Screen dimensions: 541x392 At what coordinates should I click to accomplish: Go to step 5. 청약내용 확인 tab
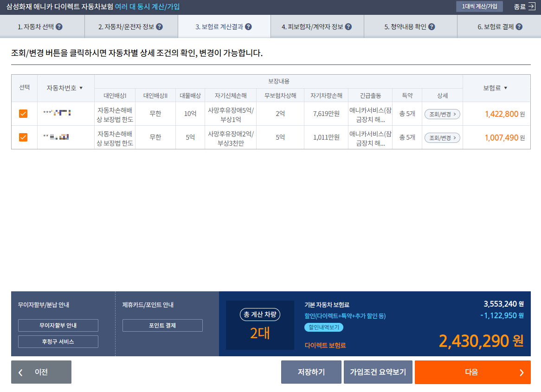pos(411,26)
